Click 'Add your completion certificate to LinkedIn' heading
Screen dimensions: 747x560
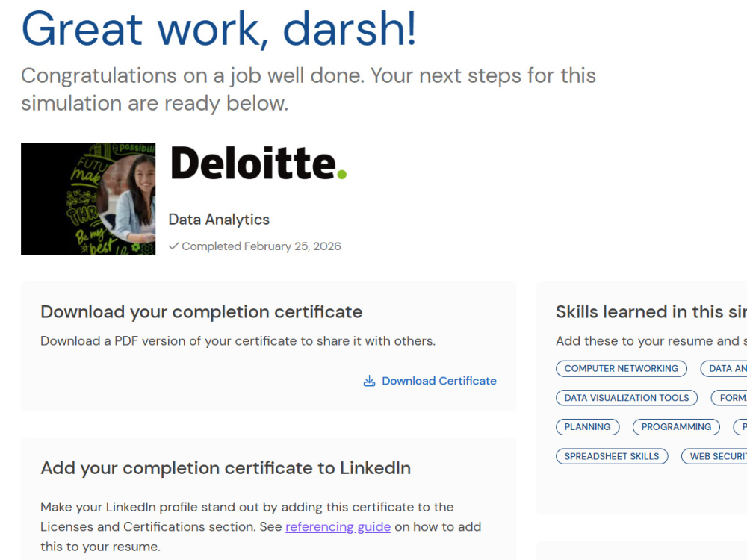pos(226,468)
